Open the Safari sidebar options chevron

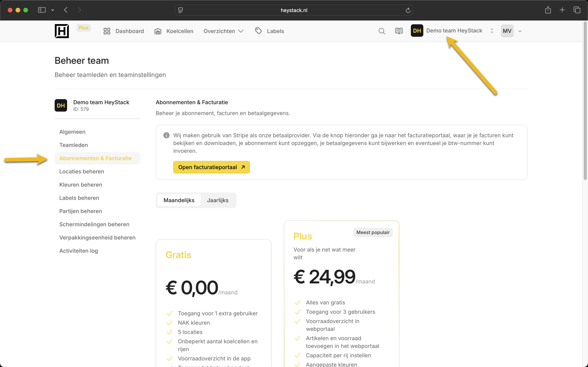pyautogui.click(x=52, y=10)
